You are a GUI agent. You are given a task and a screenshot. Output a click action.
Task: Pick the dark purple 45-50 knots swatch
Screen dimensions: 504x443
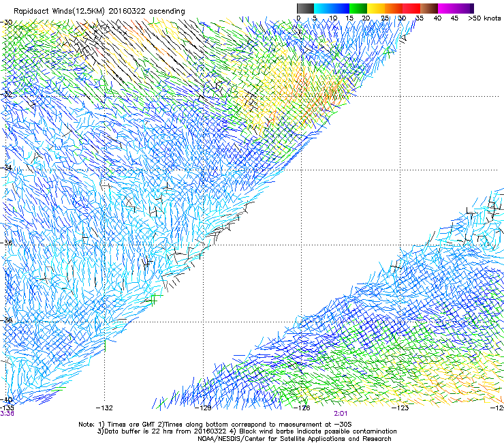click(x=464, y=8)
